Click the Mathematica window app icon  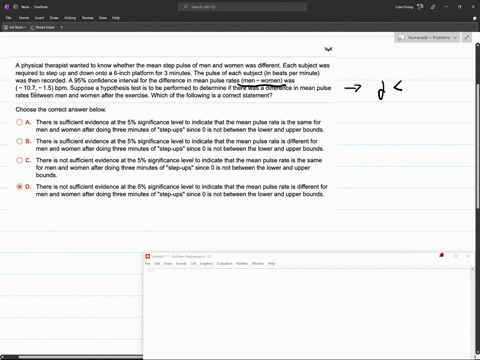pos(148,256)
